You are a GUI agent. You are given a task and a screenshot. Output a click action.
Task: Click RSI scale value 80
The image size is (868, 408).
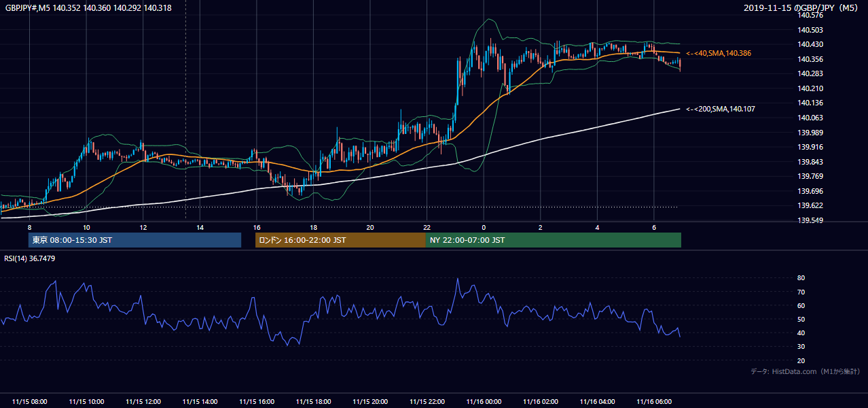click(801, 278)
